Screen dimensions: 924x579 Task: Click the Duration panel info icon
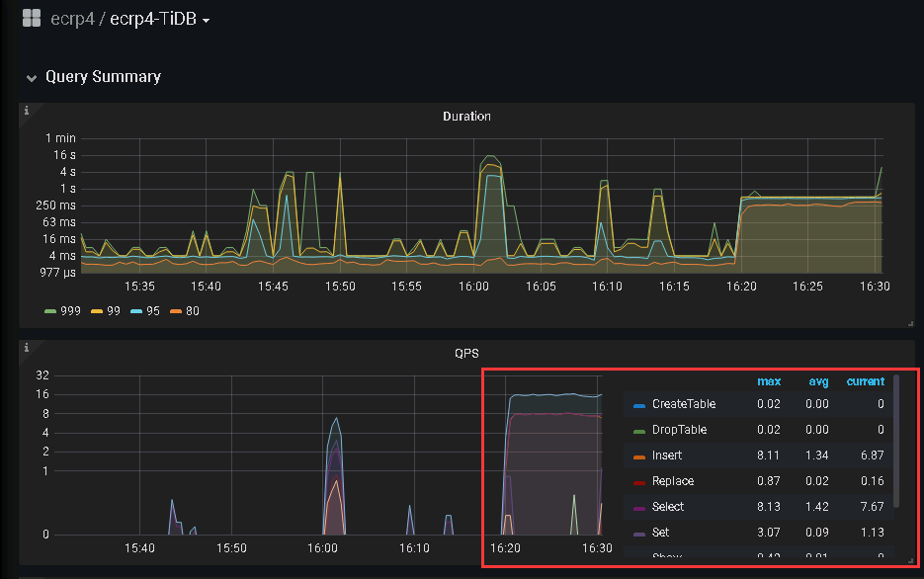(27, 110)
